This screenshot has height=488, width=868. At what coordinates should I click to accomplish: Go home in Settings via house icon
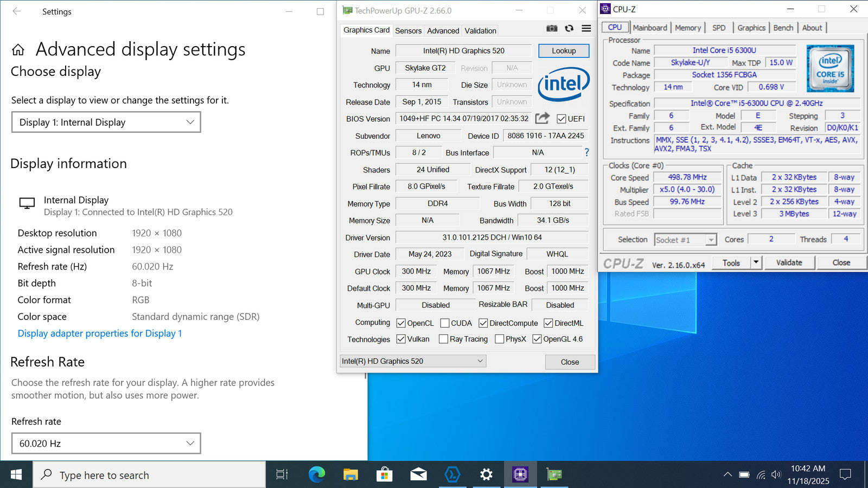[18, 50]
